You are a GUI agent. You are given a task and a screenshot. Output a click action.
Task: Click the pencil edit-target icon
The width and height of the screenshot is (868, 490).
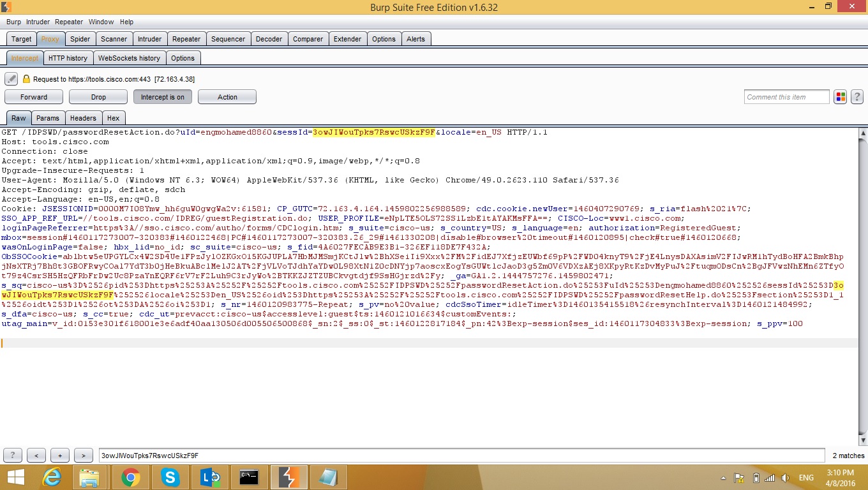pyautogui.click(x=11, y=79)
